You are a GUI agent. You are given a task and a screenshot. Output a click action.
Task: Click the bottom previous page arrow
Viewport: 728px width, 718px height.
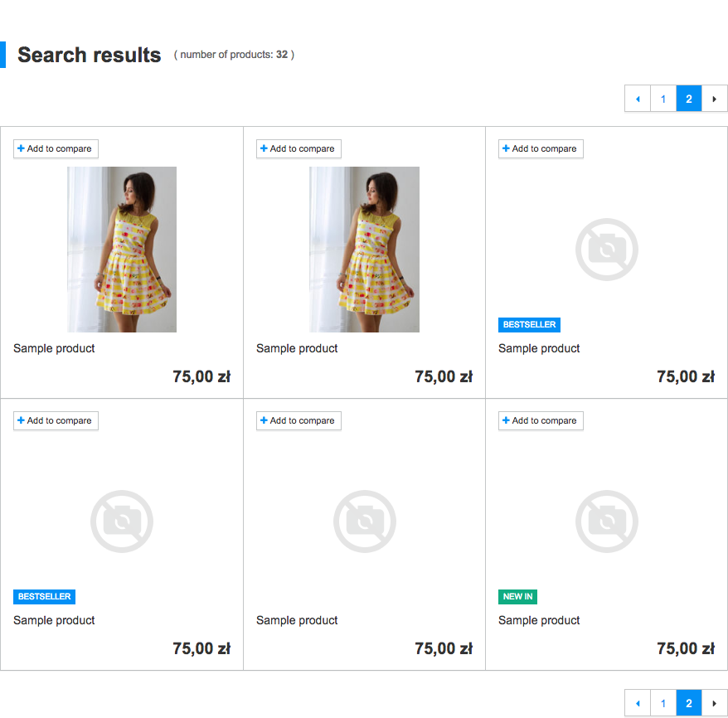click(638, 703)
